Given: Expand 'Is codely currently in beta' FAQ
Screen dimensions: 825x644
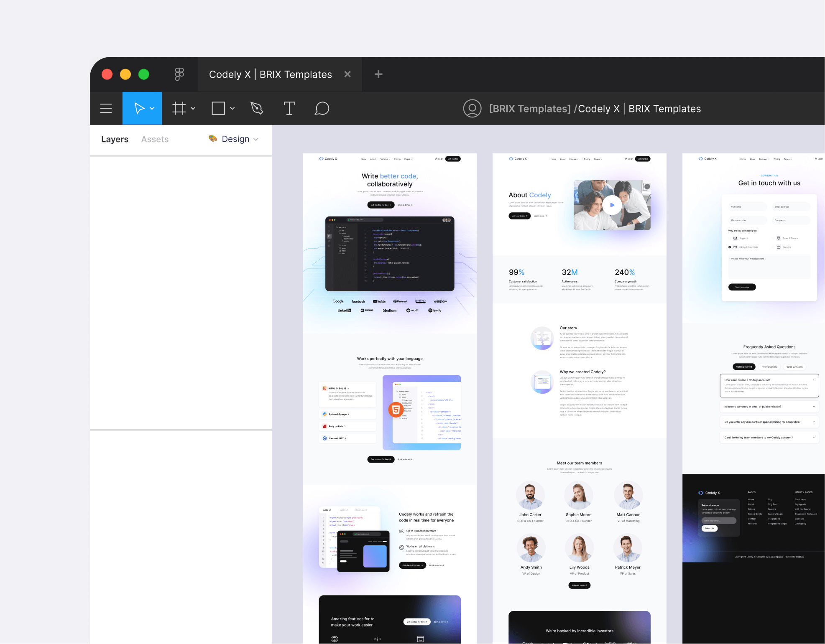Looking at the screenshot, I should (769, 407).
